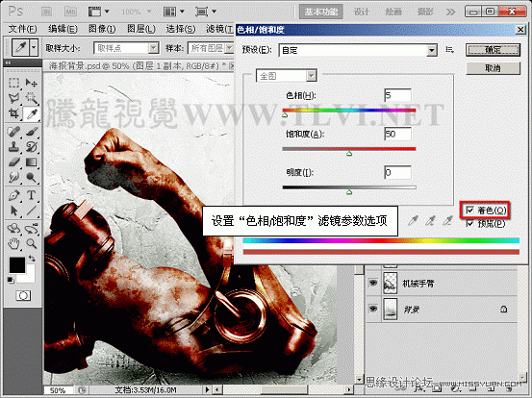The width and height of the screenshot is (532, 398).
Task: Open the 编辑(E) menu
Action: 63,29
